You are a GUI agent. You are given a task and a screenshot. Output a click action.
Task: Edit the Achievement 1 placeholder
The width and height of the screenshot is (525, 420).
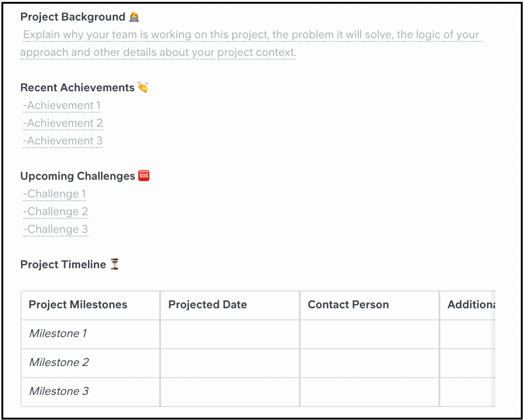pyautogui.click(x=62, y=106)
